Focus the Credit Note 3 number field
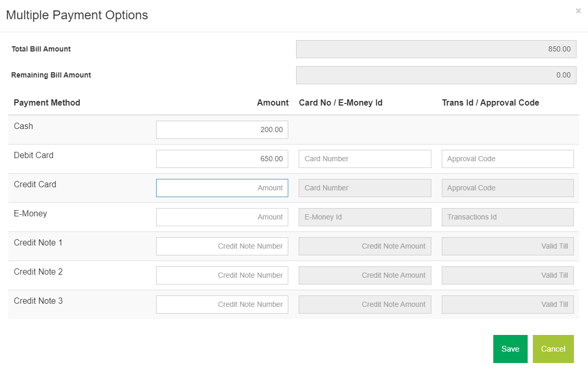This screenshot has height=375, width=588. [x=222, y=305]
